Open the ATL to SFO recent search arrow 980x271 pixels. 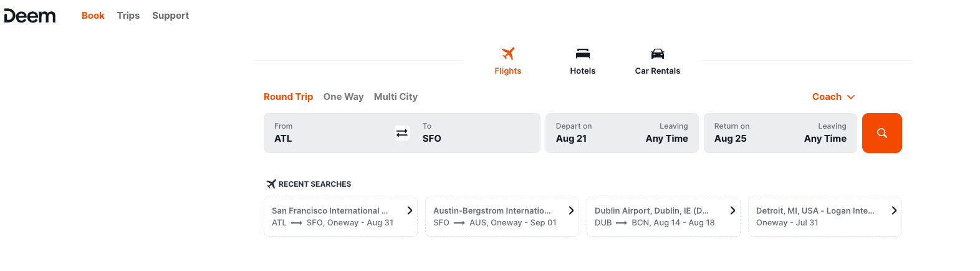click(410, 210)
